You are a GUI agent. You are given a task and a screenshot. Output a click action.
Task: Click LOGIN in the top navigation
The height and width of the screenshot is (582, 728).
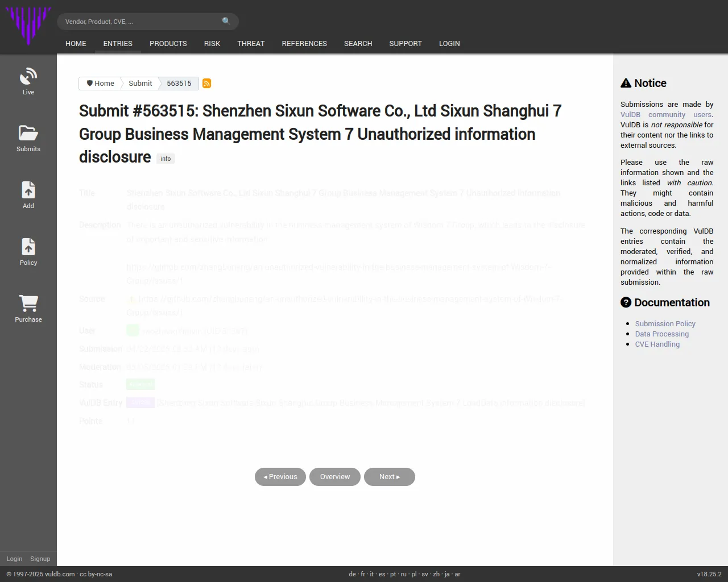coord(449,44)
